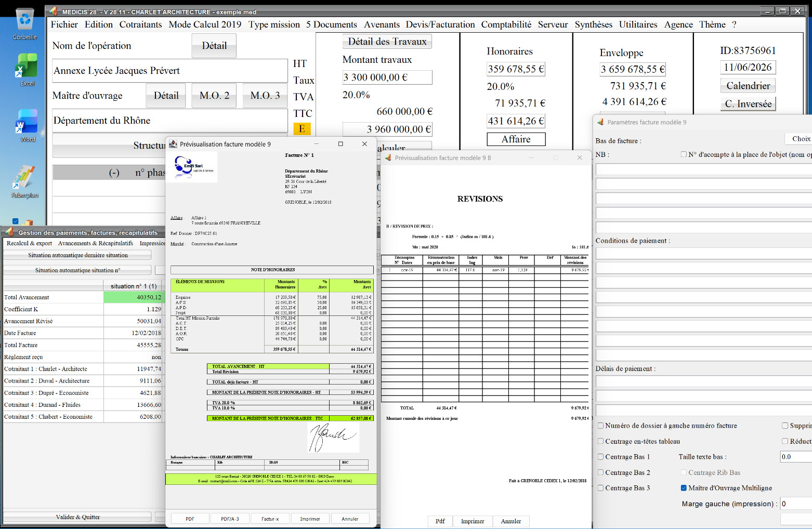
Task: Open the Corbeille recycle bin icon
Action: [x=24, y=24]
